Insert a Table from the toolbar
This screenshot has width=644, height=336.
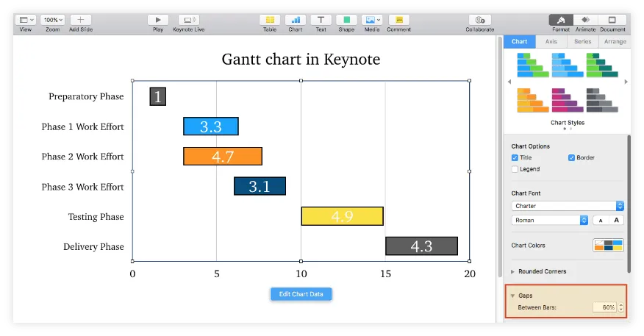(270, 20)
